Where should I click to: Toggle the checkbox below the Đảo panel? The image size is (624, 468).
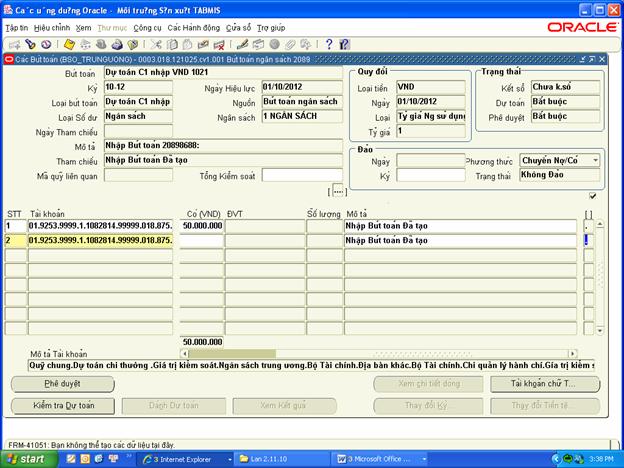[x=593, y=196]
